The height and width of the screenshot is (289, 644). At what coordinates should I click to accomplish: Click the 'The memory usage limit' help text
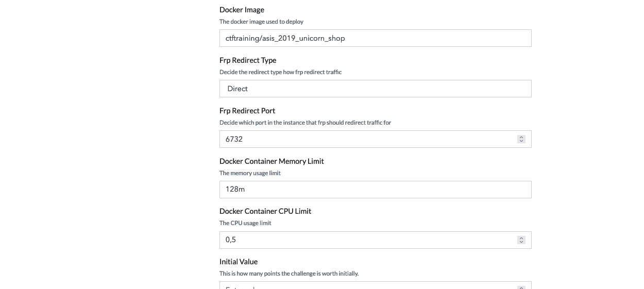250,173
